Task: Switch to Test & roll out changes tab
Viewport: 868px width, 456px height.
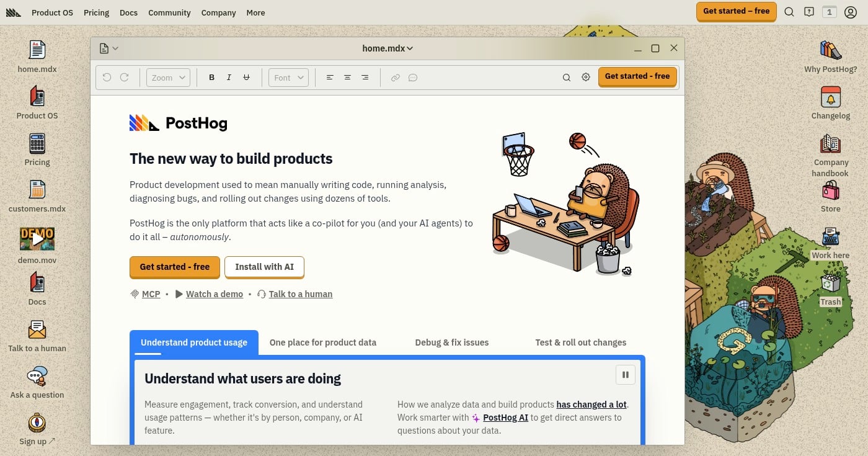Action: [x=581, y=342]
